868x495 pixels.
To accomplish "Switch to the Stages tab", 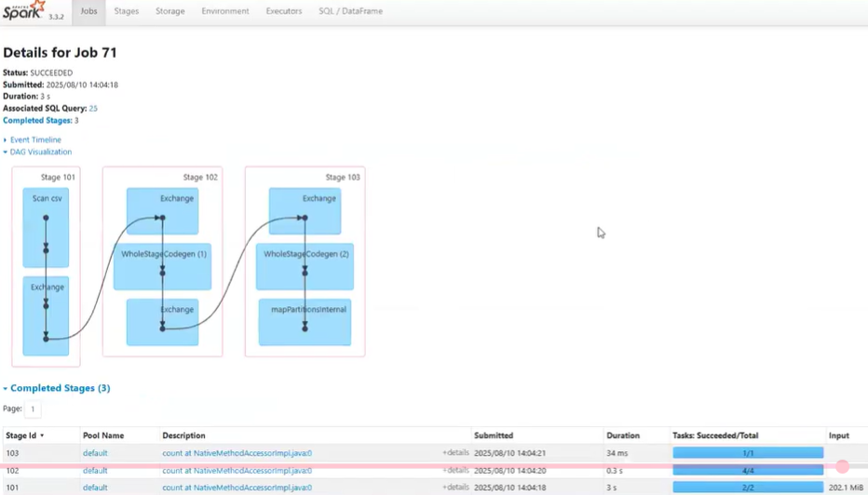I will [127, 11].
